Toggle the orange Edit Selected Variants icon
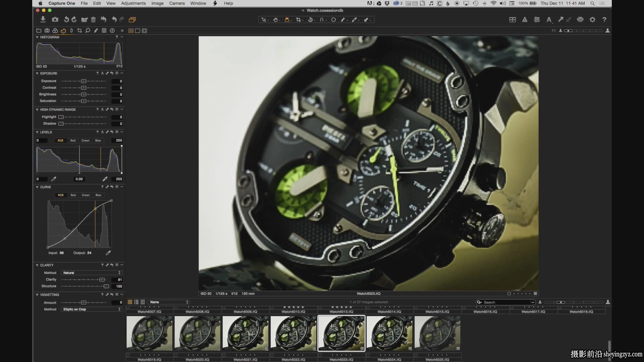Image resolution: width=644 pixels, height=362 pixels. click(132, 20)
